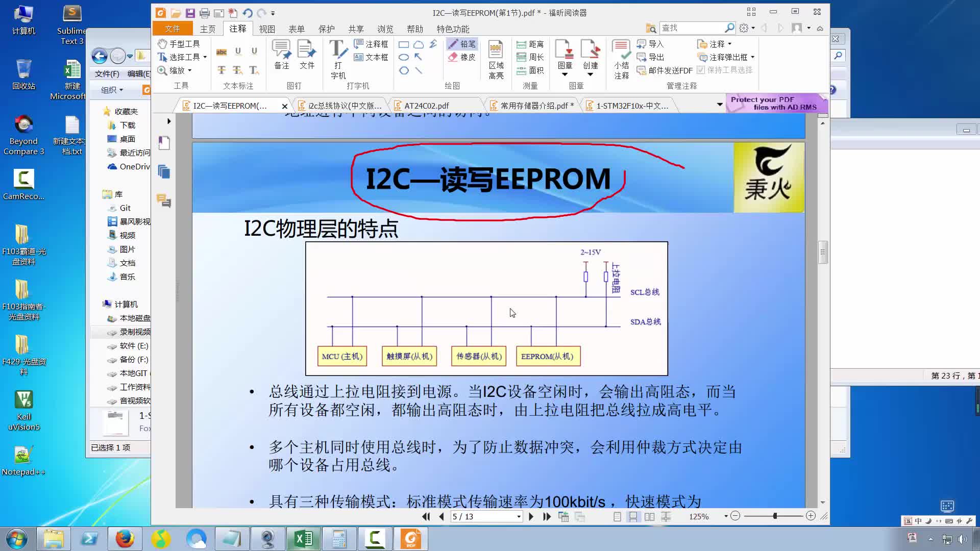This screenshot has height=551, width=980.
Task: Toggle the underline text annotation (U)
Action: (238, 51)
